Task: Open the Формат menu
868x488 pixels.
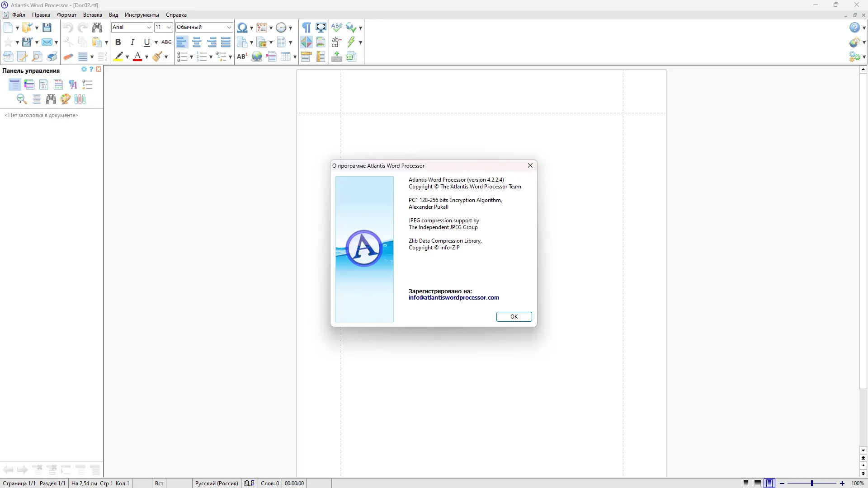Action: [x=66, y=15]
